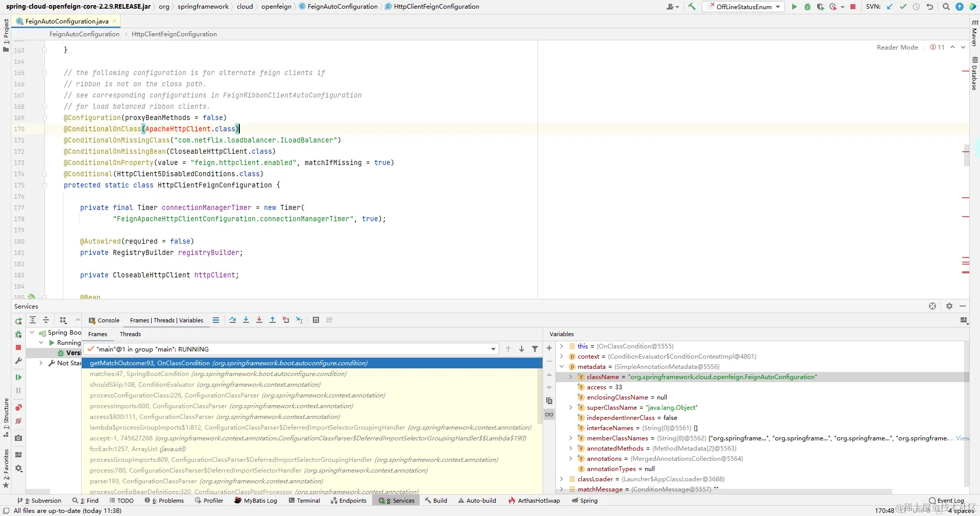Open the FeignAutoConfiguration.java editor tab
The width and height of the screenshot is (980, 516).
pyautogui.click(x=67, y=21)
